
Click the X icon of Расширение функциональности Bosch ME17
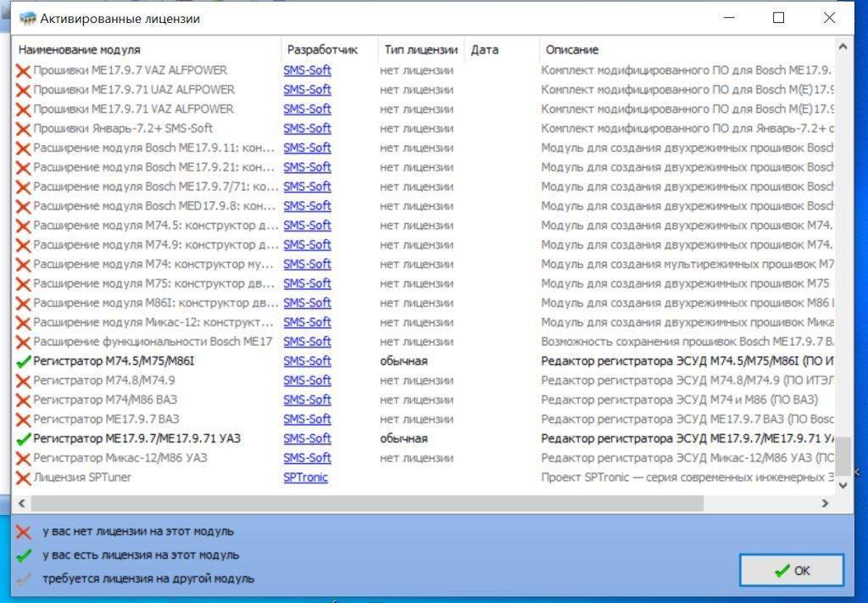(23, 342)
